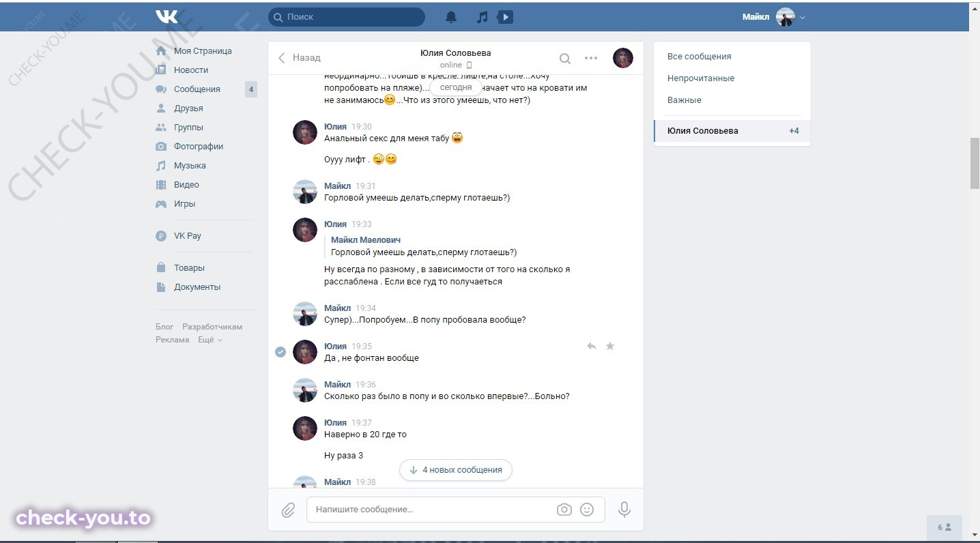The image size is (980, 543).
Task: Click the 19:37 timestamp of Юлия's message
Action: pyautogui.click(x=362, y=423)
